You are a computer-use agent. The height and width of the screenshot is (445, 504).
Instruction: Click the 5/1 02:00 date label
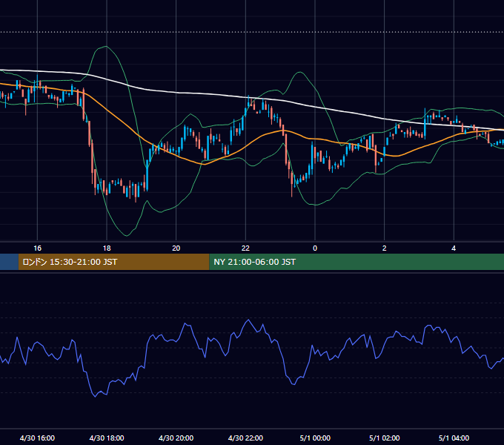(x=385, y=438)
